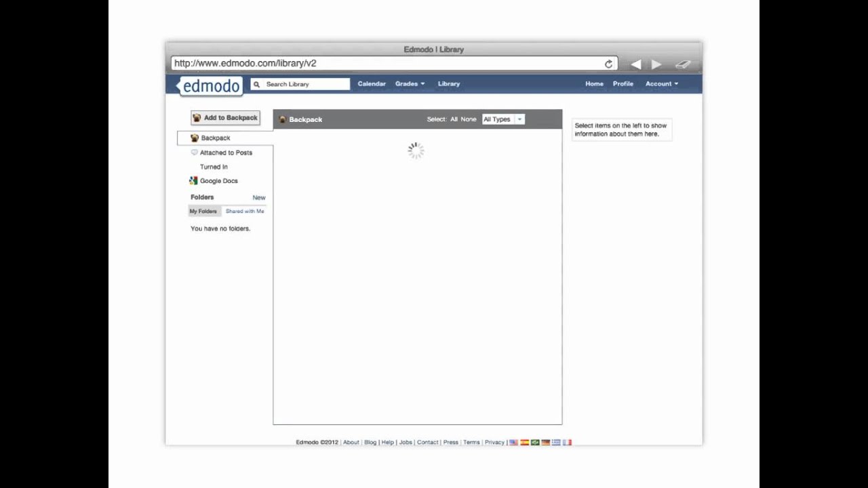The height and width of the screenshot is (488, 868).
Task: Open the Help footer link
Action: 388,443
